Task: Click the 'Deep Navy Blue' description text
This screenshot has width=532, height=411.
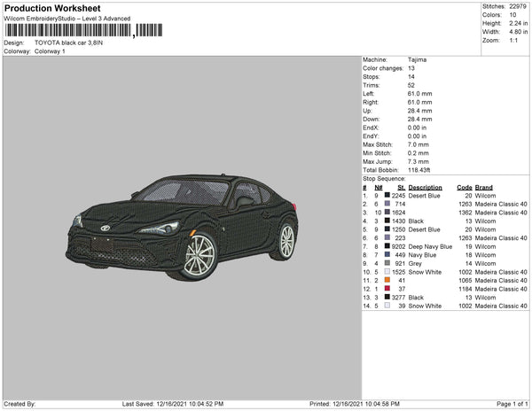Action: pyautogui.click(x=430, y=246)
